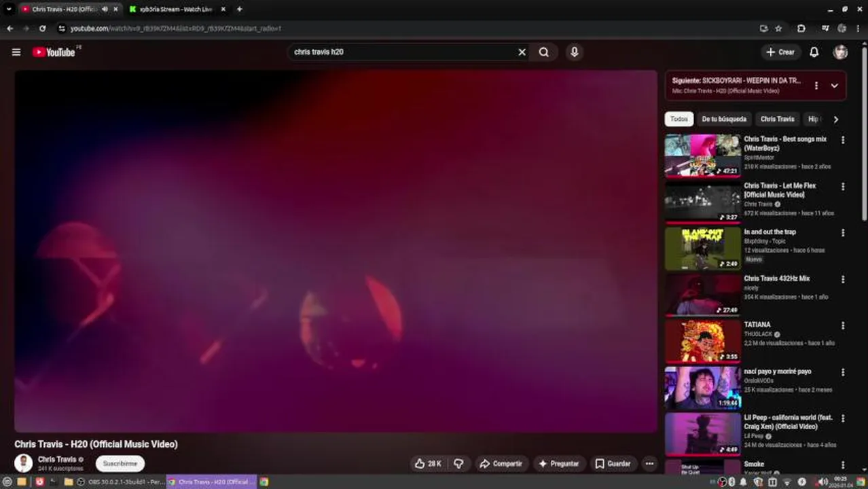This screenshot has height=489, width=868.
Task: Open options for In and out the trap
Action: (x=843, y=232)
